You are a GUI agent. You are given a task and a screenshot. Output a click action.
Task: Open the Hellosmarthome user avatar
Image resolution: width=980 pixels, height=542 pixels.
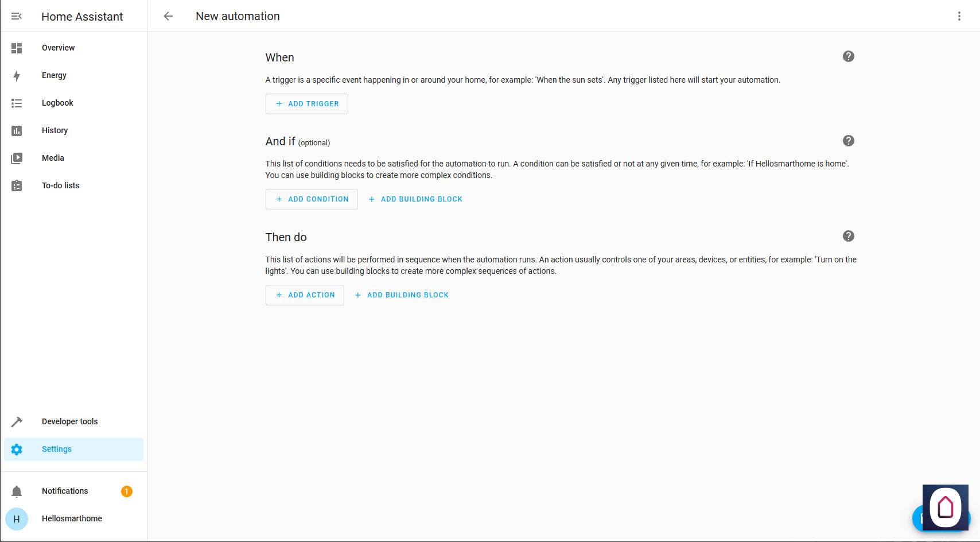click(17, 519)
